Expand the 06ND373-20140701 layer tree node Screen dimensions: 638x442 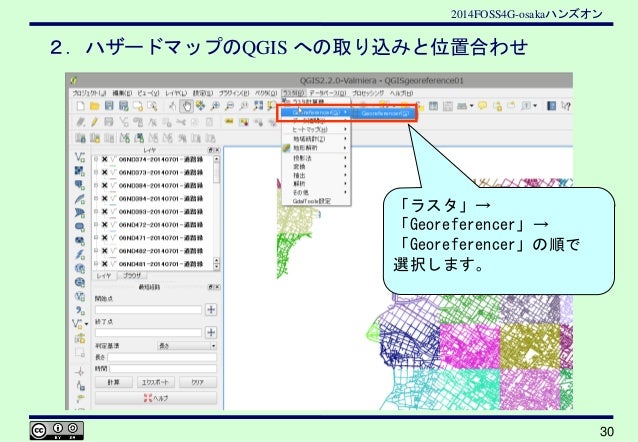[x=96, y=173]
